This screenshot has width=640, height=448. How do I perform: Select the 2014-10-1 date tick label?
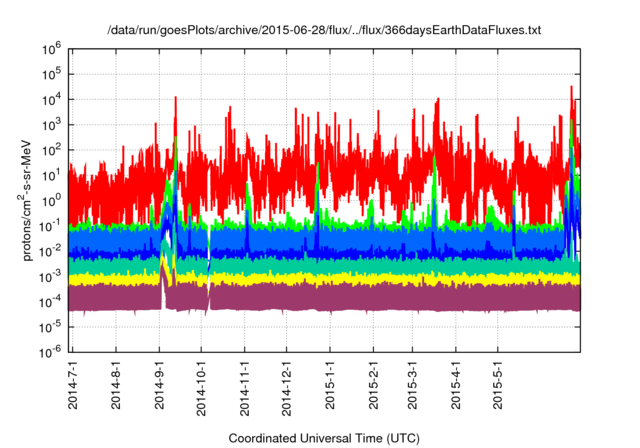[x=201, y=388]
